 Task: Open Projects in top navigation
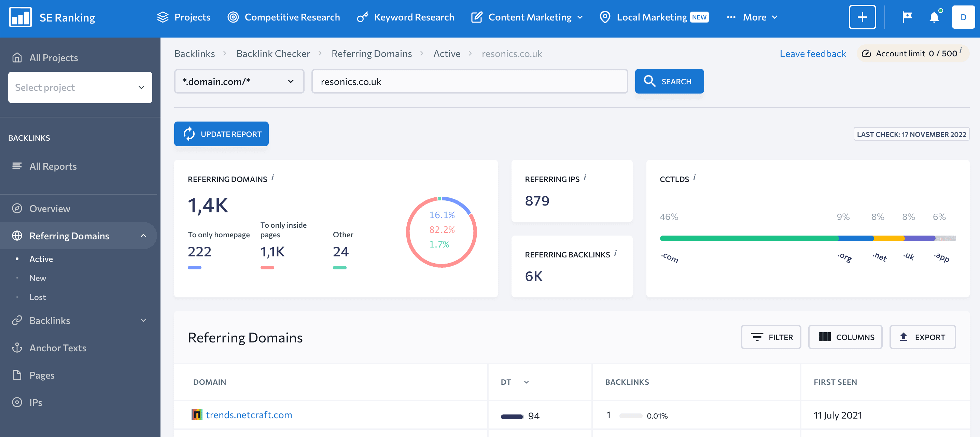point(184,17)
